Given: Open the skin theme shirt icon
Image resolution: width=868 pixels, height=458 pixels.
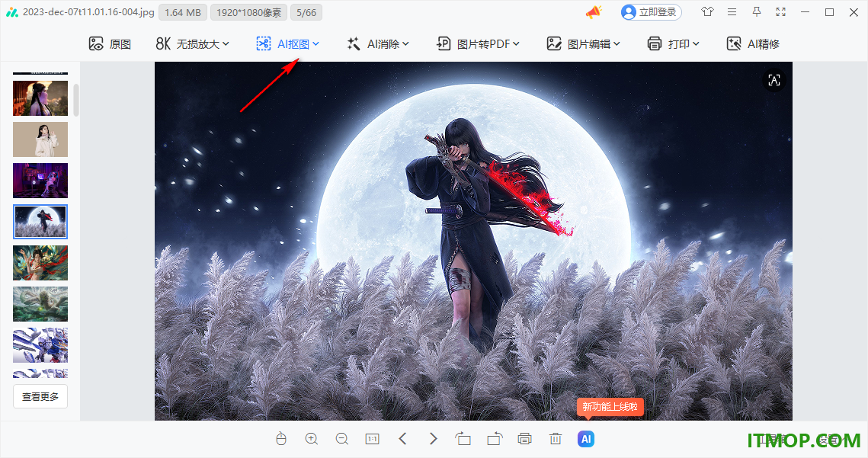Looking at the screenshot, I should click(707, 11).
